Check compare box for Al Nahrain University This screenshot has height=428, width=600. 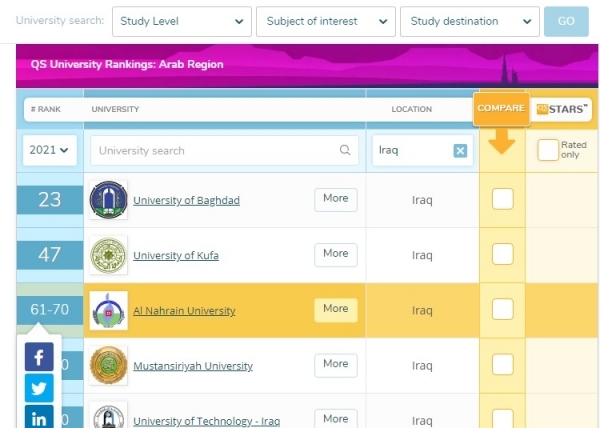(502, 309)
